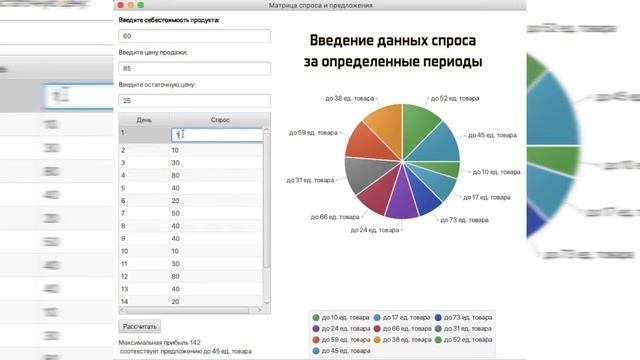Image resolution: width=640 pixels, height=360 pixels.
Task: Select the Спрос column header
Action: (x=220, y=120)
